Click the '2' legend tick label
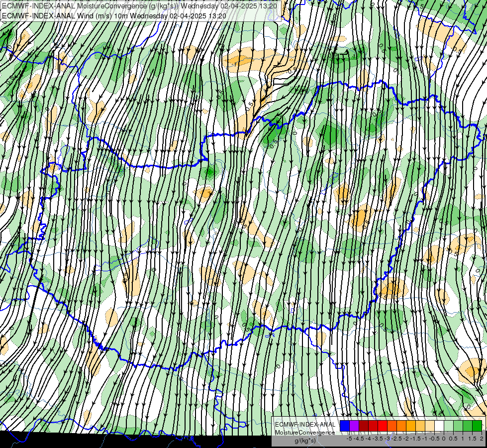This screenshot has height=448, width=487. [x=482, y=439]
